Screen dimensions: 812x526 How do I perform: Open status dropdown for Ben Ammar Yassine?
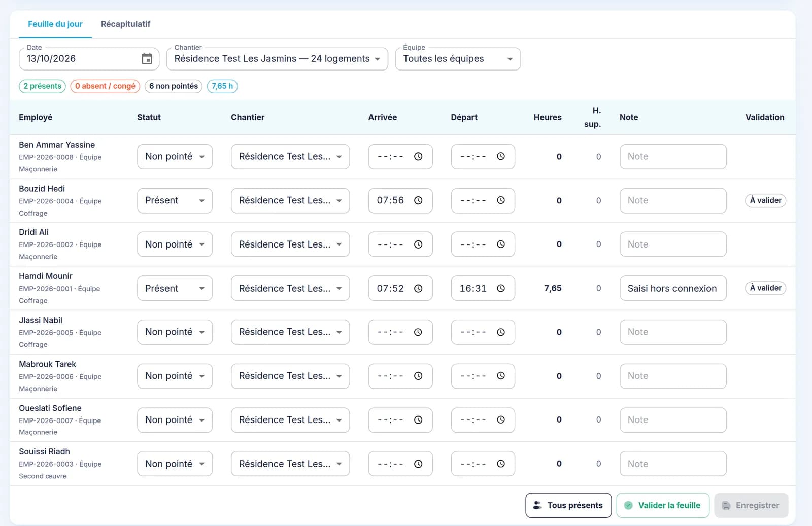[175, 157]
